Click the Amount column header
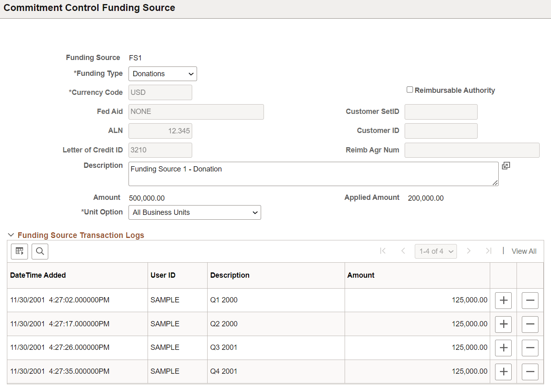 (361, 275)
